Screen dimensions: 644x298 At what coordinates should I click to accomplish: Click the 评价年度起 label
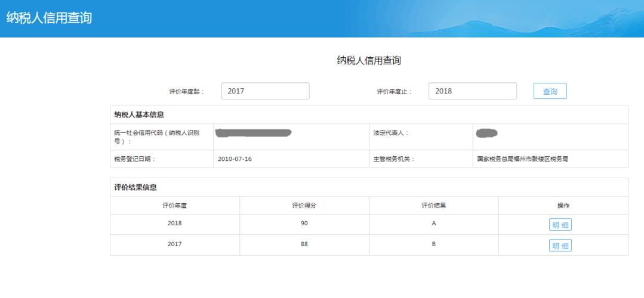[186, 92]
